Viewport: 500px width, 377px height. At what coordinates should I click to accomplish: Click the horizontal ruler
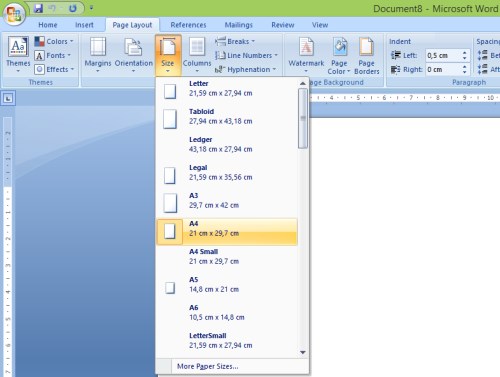tap(404, 98)
